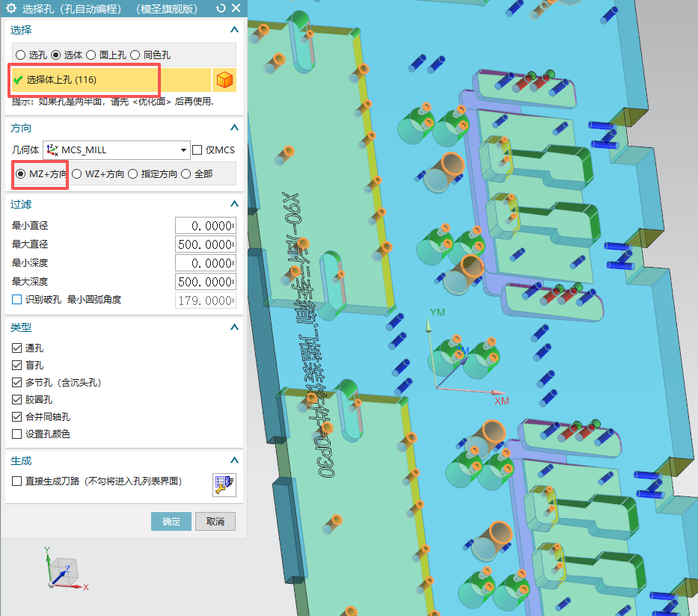The image size is (698, 616).
Task: Collapse the 生成 section
Action: 234,460
